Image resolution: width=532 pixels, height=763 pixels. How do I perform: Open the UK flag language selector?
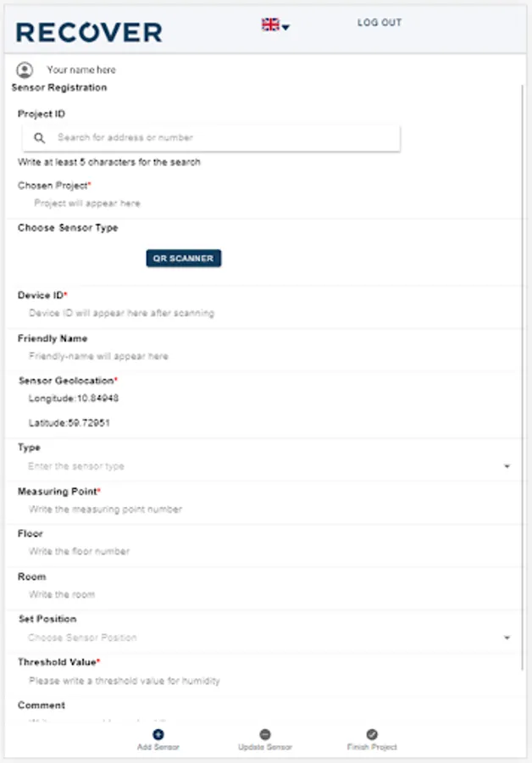click(x=275, y=25)
